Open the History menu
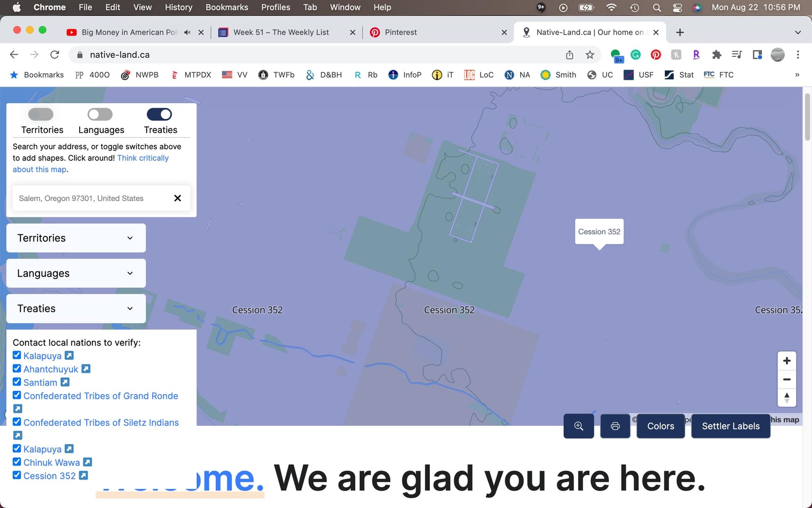The width and height of the screenshot is (812, 508). [179, 7]
